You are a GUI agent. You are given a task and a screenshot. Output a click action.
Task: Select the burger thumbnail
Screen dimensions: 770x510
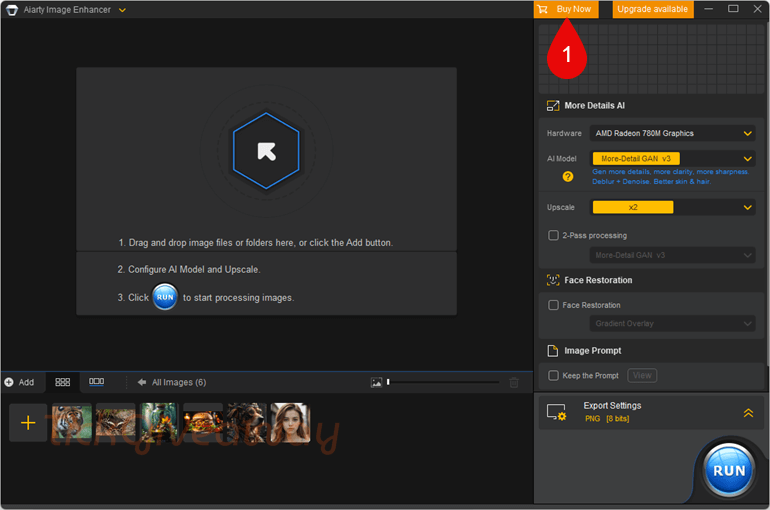[203, 421]
